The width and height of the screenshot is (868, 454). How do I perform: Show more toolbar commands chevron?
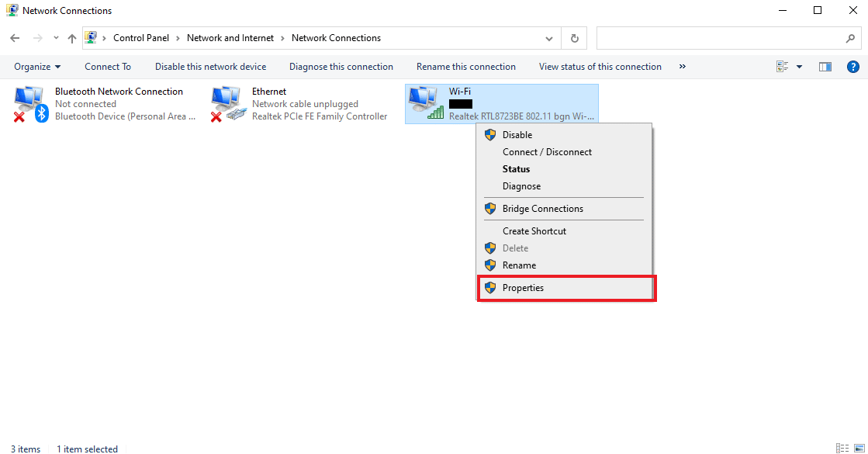pos(683,67)
